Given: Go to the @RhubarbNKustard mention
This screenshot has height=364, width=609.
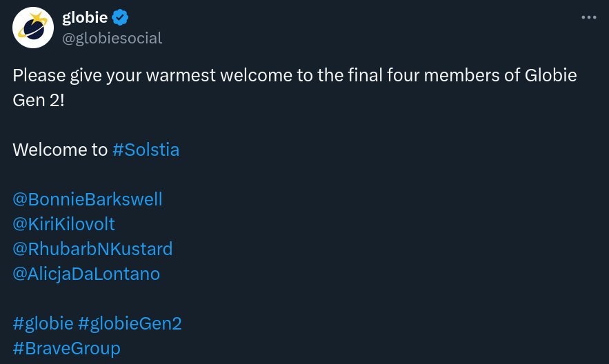Looking at the screenshot, I should [x=92, y=249].
